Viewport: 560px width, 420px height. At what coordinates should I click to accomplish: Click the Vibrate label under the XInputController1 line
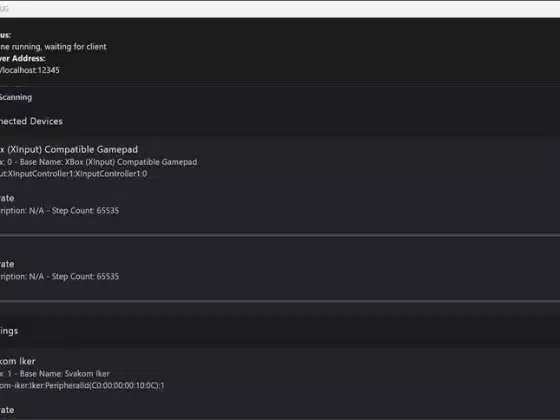click(7, 198)
